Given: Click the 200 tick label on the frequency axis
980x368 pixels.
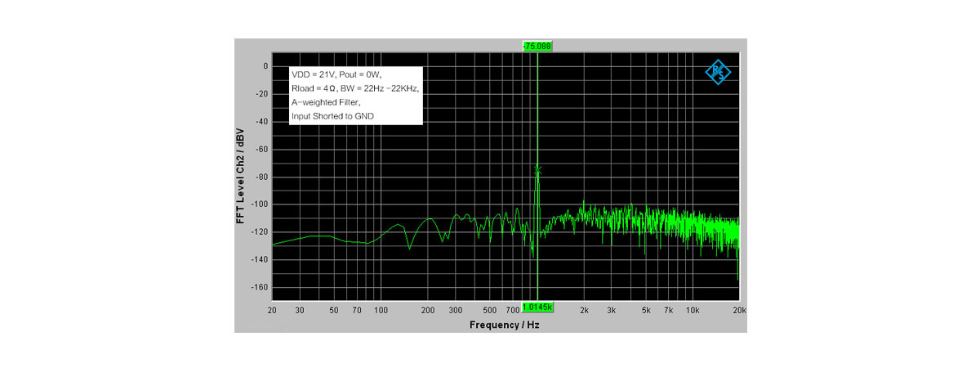Looking at the screenshot, I should [x=428, y=312].
